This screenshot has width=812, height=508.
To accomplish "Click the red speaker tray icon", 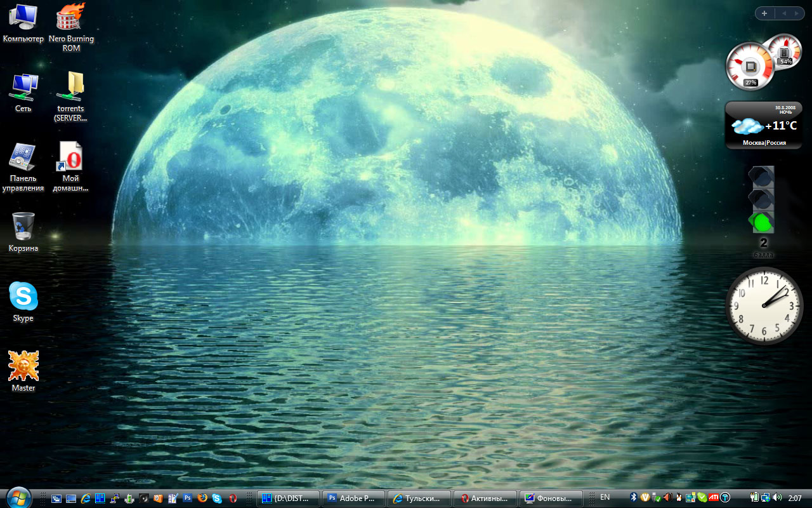I will pyautogui.click(x=668, y=497).
